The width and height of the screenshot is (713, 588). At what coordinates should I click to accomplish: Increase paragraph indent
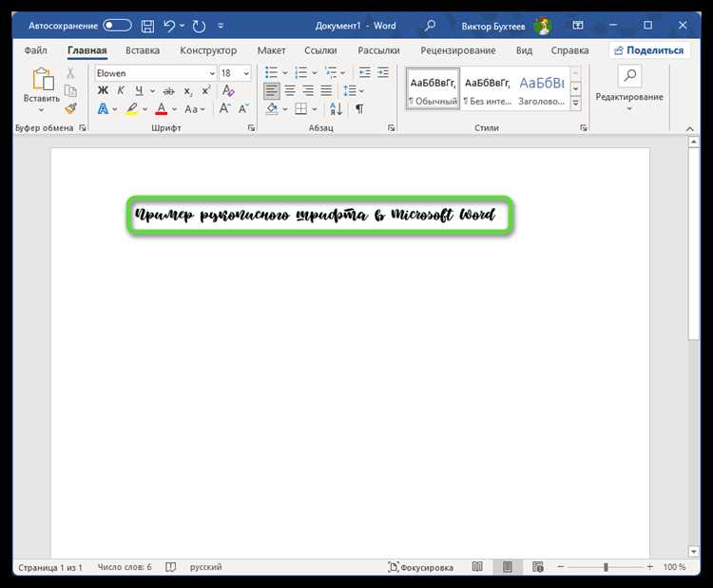pyautogui.click(x=383, y=73)
